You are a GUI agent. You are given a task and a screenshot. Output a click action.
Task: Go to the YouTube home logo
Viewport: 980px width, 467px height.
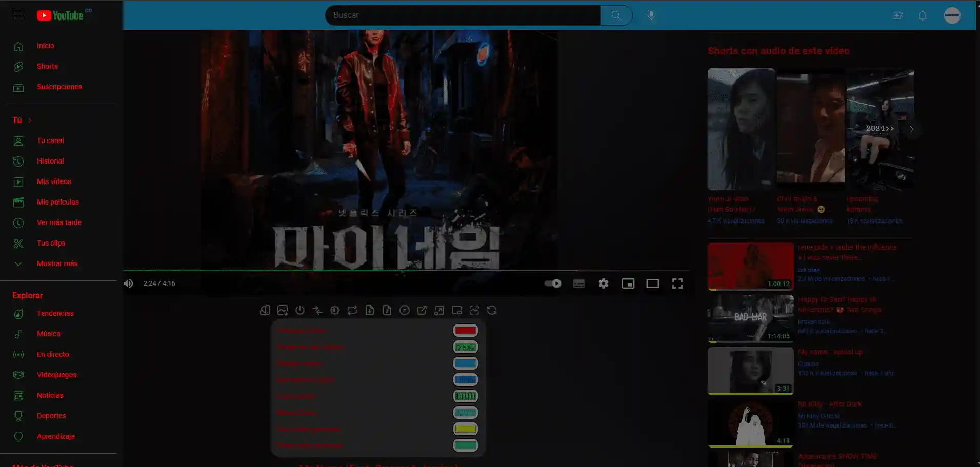tap(61, 15)
